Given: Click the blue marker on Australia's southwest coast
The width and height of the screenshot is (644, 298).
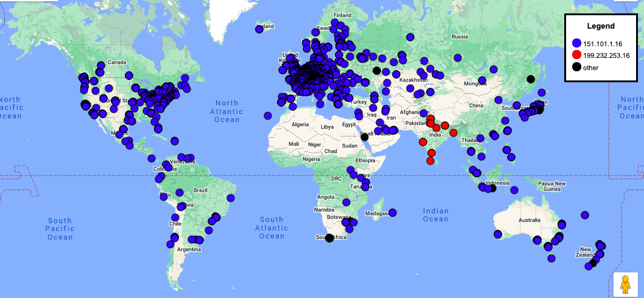Looking at the screenshot, I should [x=498, y=234].
